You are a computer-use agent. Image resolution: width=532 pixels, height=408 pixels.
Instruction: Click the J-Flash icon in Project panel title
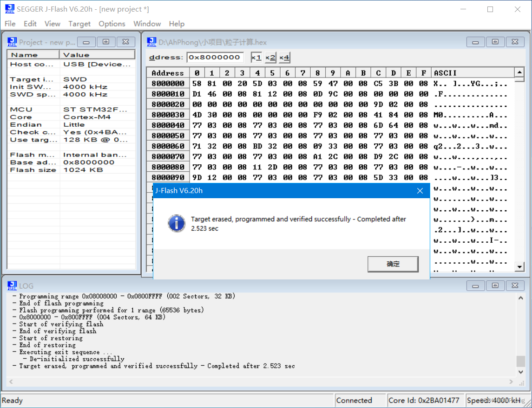coord(12,42)
